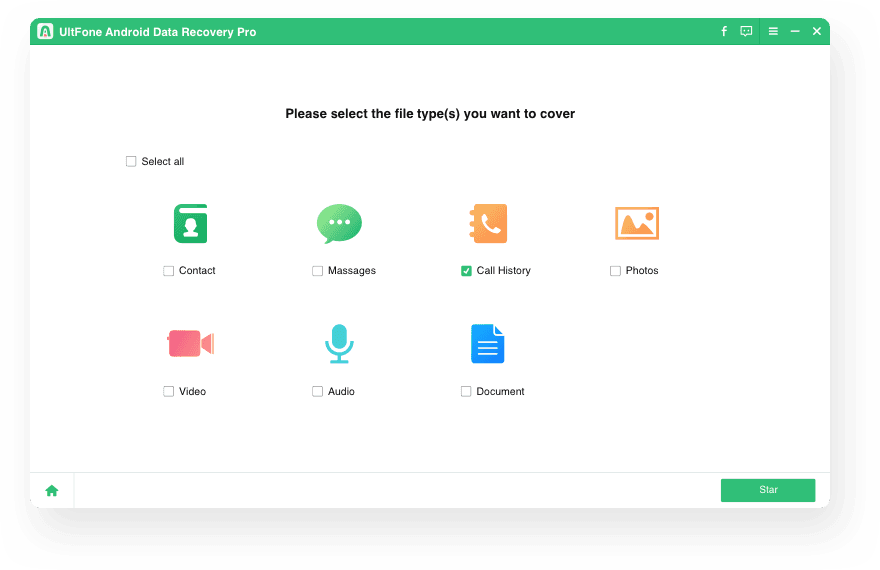Click the green Contact book icon
Viewport: 880px width, 570px height.
pyautogui.click(x=190, y=223)
